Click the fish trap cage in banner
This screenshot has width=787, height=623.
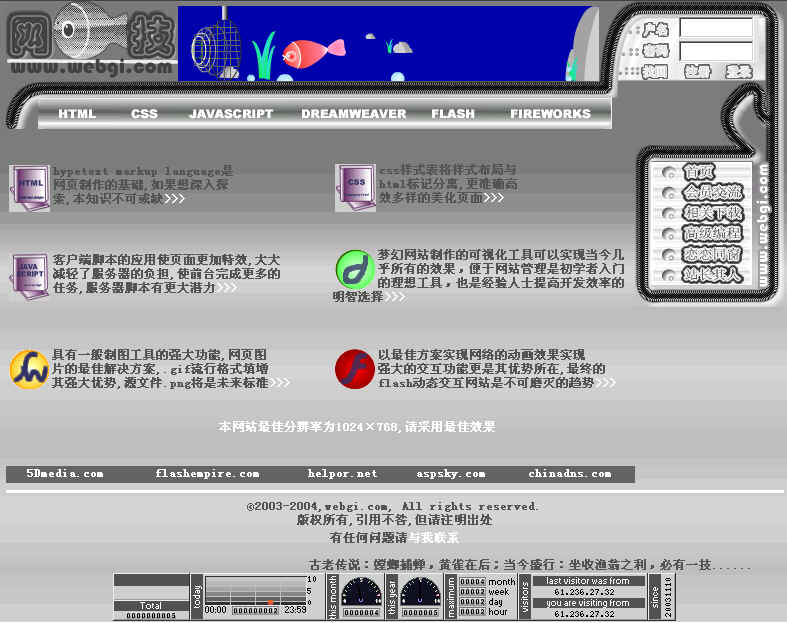216,49
